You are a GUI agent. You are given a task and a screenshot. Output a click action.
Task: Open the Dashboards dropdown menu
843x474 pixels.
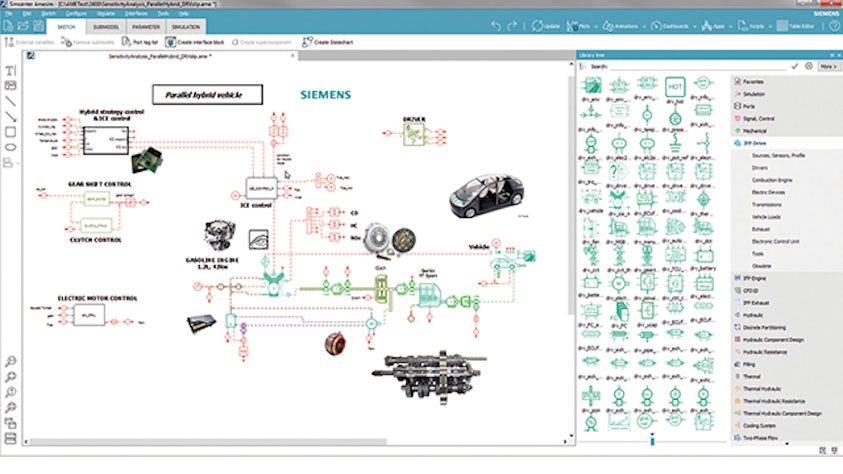point(694,26)
